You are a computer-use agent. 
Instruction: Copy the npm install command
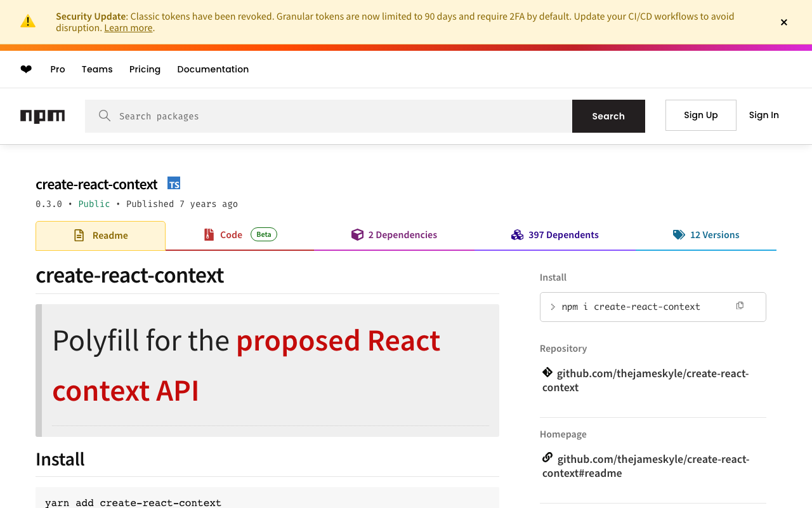[740, 306]
